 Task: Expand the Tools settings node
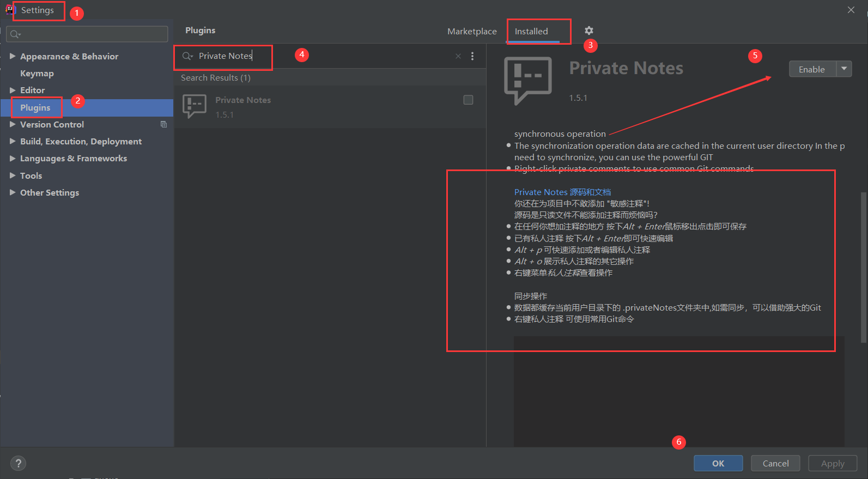(x=13, y=175)
